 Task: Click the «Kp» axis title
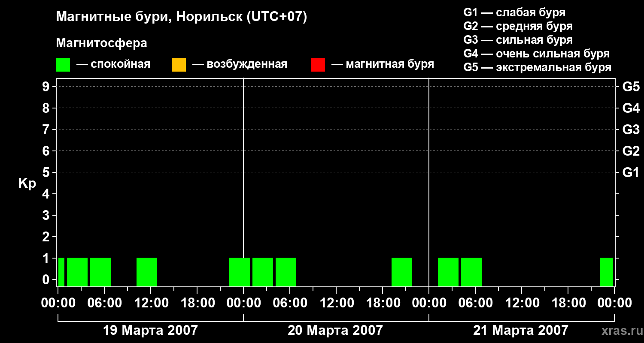click(x=27, y=183)
